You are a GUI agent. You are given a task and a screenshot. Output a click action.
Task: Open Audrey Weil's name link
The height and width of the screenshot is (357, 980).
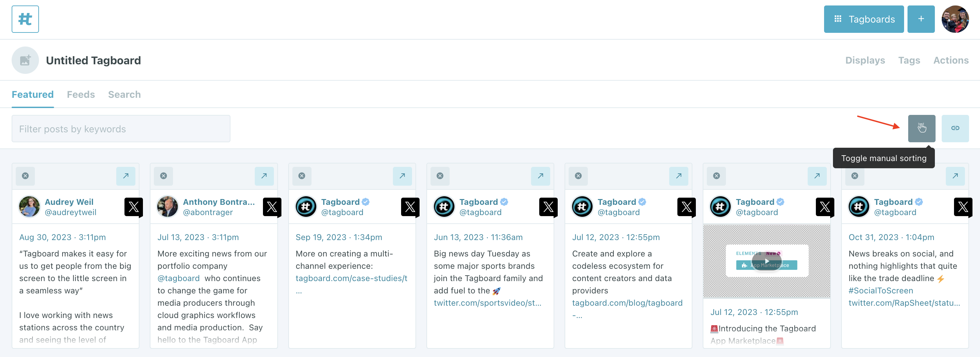69,202
